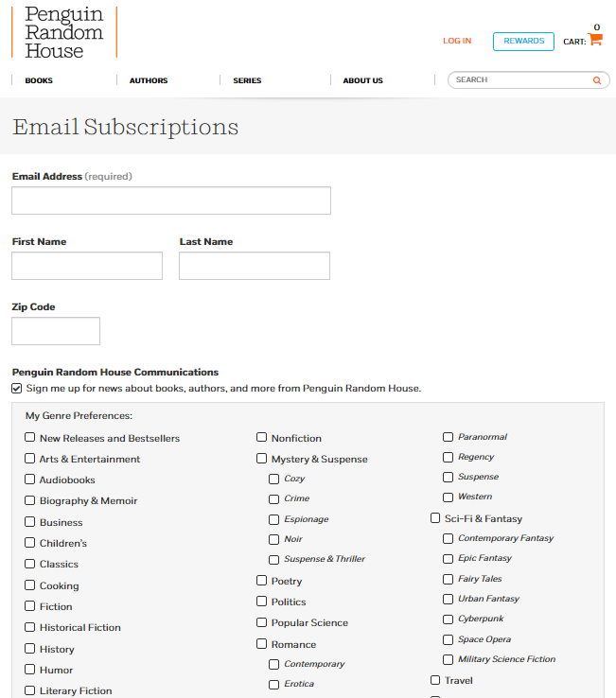This screenshot has height=698, width=616.
Task: Check the Noir subgenre checkbox
Action: click(x=273, y=539)
